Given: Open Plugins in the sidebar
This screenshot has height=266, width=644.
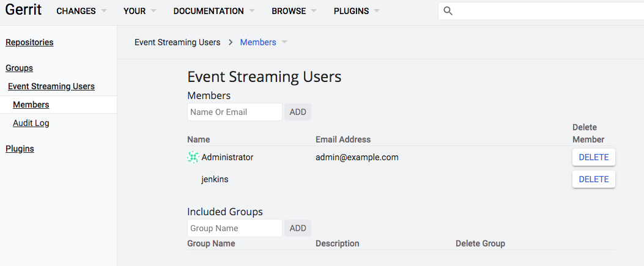Looking at the screenshot, I should pyautogui.click(x=20, y=149).
